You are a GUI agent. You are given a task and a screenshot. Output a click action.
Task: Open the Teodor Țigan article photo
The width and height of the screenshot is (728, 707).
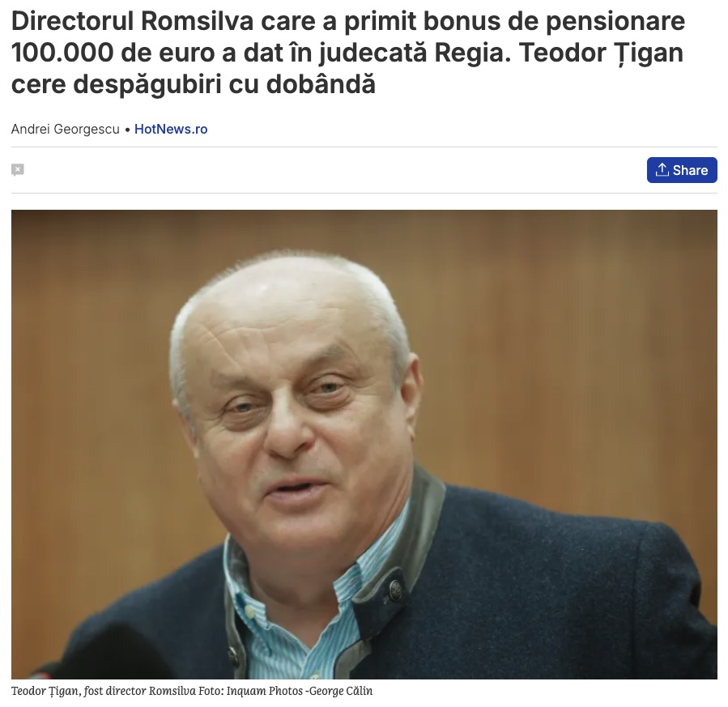[x=364, y=445]
